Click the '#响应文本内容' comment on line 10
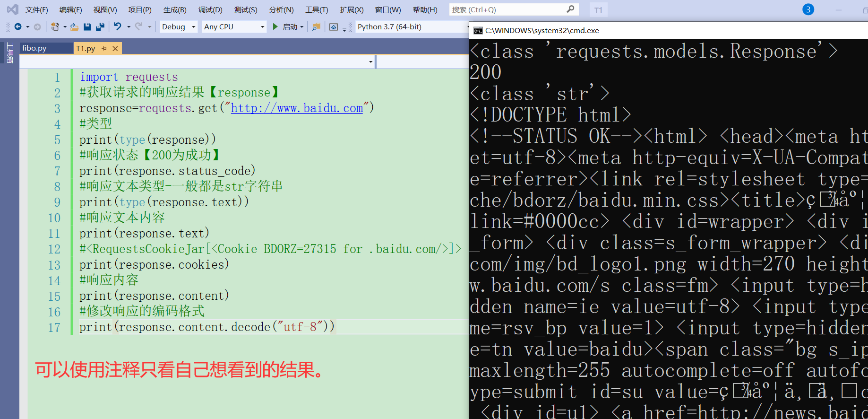 pyautogui.click(x=122, y=218)
